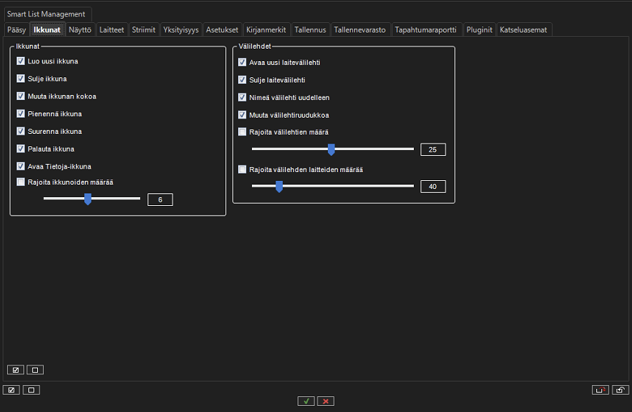Uncheck Avaa uusi laitevälilehti
The image size is (632, 412).
tap(242, 62)
